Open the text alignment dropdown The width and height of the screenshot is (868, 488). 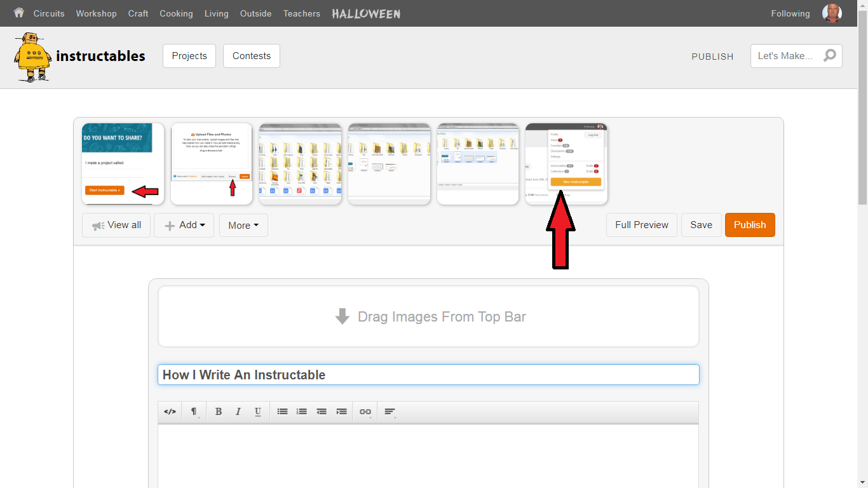[x=390, y=412]
